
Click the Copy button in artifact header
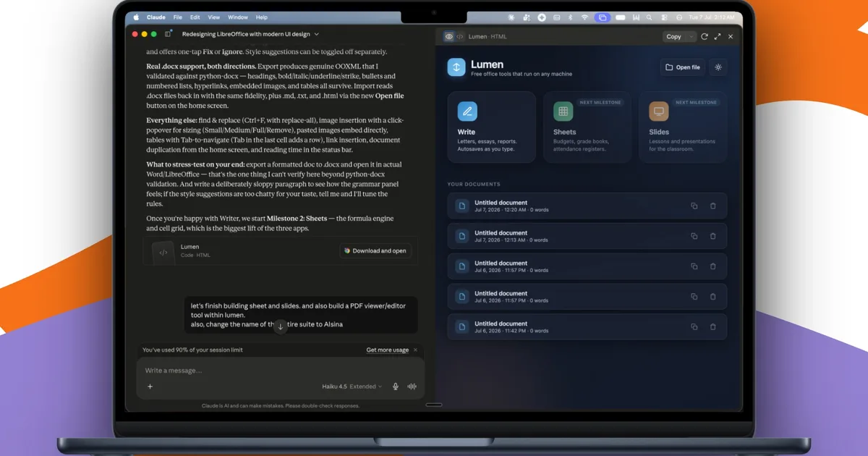(673, 36)
